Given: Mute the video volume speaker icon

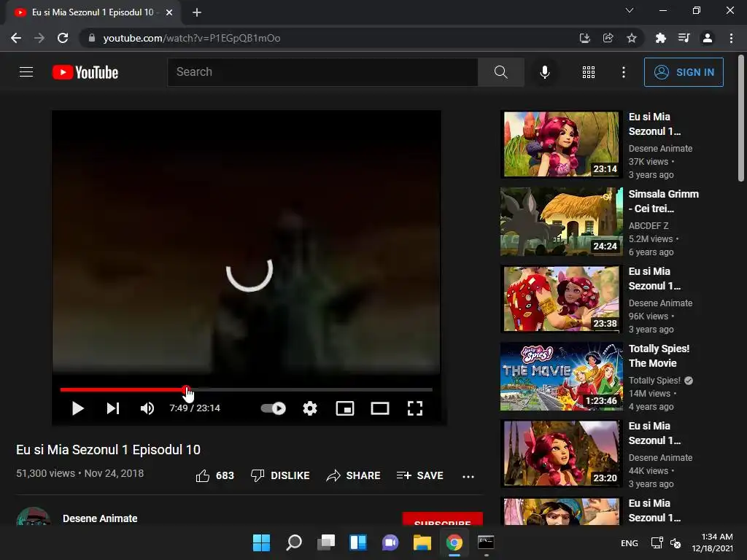Looking at the screenshot, I should [147, 408].
